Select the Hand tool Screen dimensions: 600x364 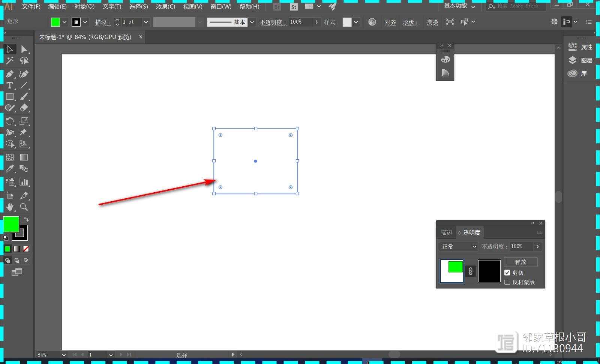[10, 207]
